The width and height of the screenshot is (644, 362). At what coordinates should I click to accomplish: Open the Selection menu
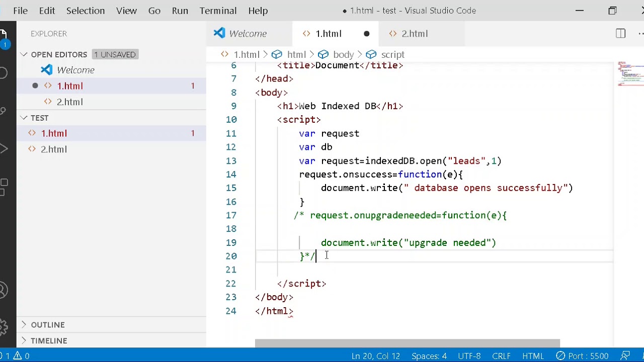(x=86, y=11)
